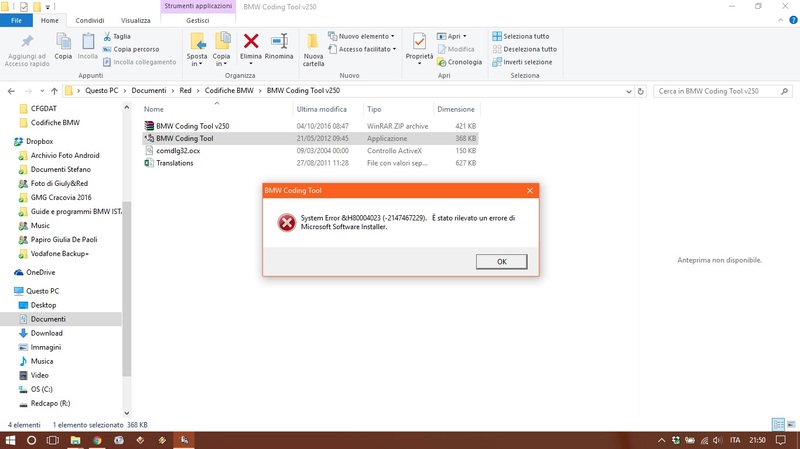The width and height of the screenshot is (800, 449).
Task: Click the Rinomina icon
Action: pyautogui.click(x=279, y=41)
